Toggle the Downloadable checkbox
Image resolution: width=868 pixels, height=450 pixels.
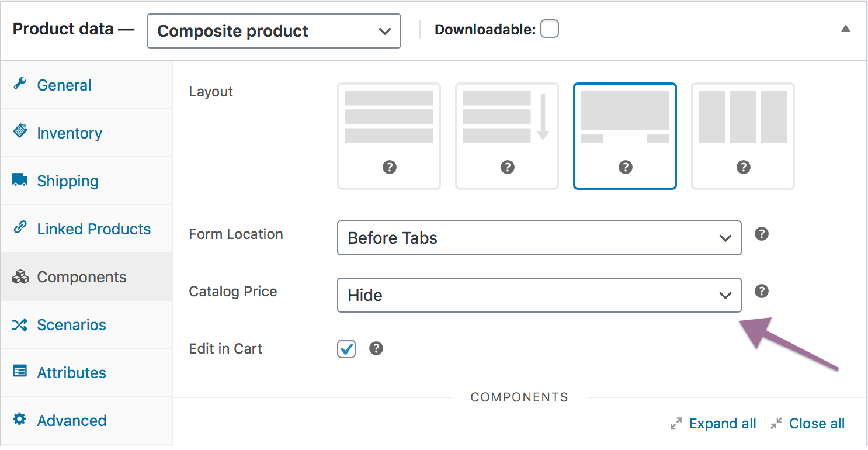549,29
